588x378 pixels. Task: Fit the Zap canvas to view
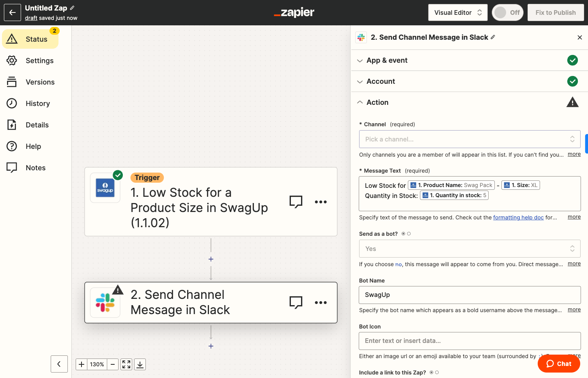[126, 364]
